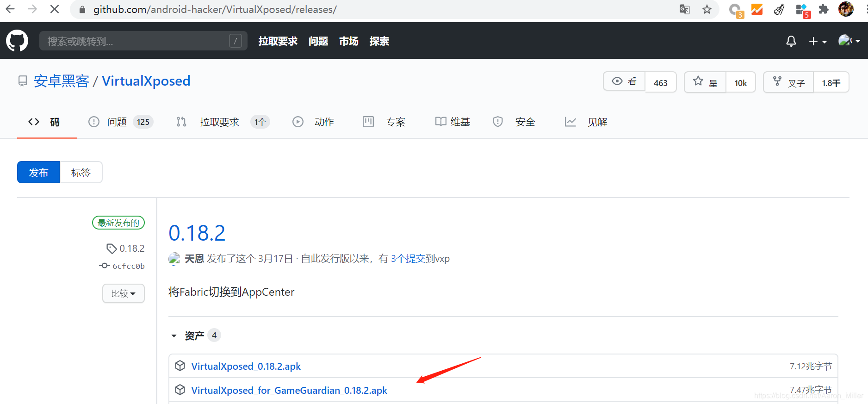
Task: Click package icon beside VirtualXposed_0.18.2.apk
Action: point(180,366)
